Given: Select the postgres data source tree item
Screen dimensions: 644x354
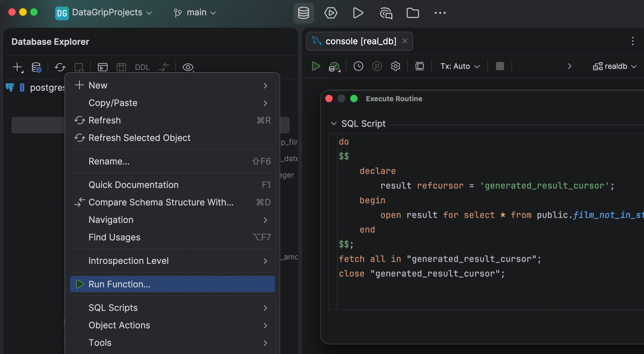Looking at the screenshot, I should coord(47,88).
